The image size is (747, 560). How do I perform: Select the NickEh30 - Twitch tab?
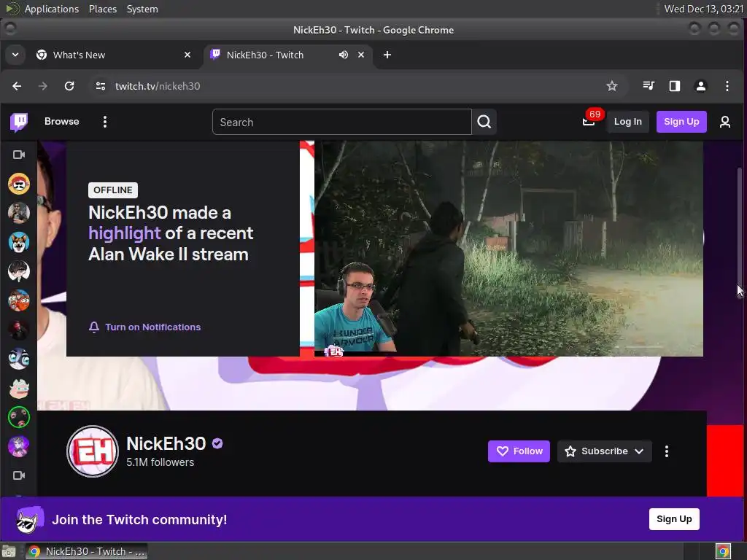coord(287,55)
